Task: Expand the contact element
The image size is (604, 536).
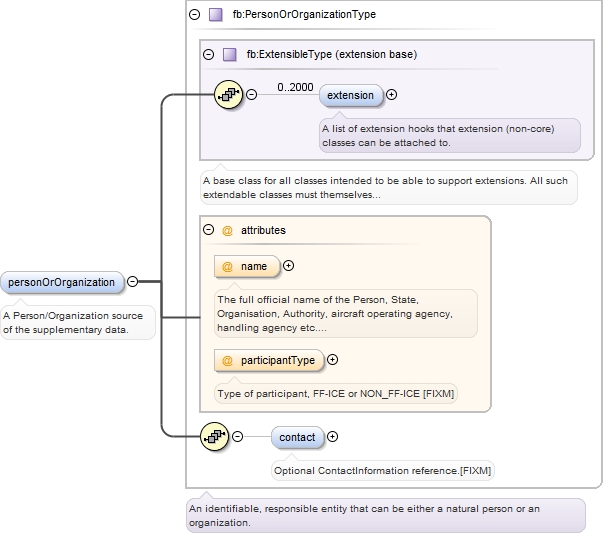Action: [x=333, y=437]
